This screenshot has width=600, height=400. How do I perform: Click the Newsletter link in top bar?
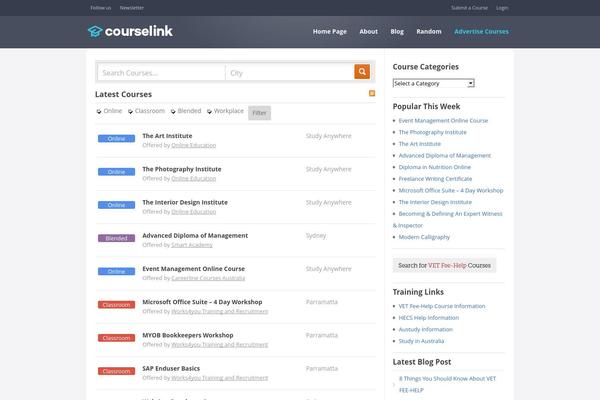(x=132, y=8)
